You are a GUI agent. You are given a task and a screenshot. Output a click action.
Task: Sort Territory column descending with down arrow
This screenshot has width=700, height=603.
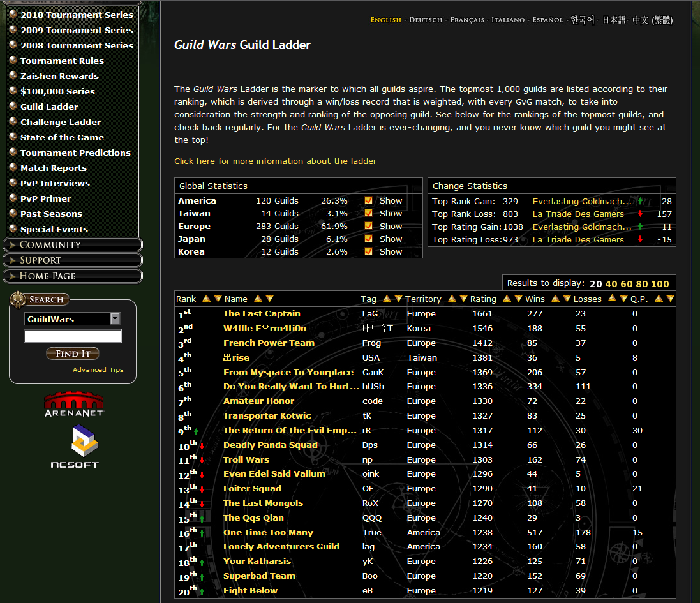[x=463, y=299]
